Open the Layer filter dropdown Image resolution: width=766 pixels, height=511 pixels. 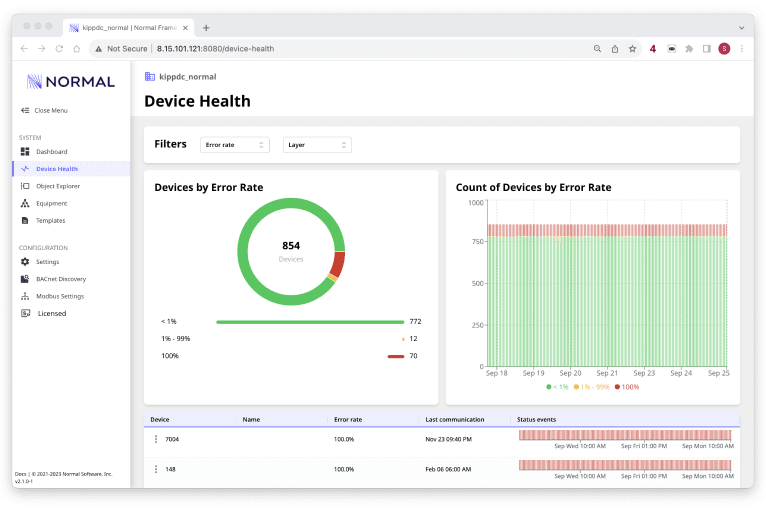(317, 145)
